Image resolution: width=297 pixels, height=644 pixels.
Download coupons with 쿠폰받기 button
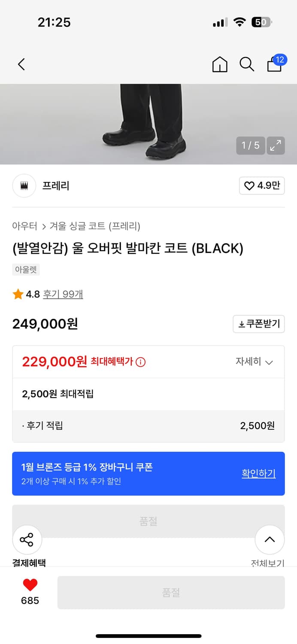(258, 324)
